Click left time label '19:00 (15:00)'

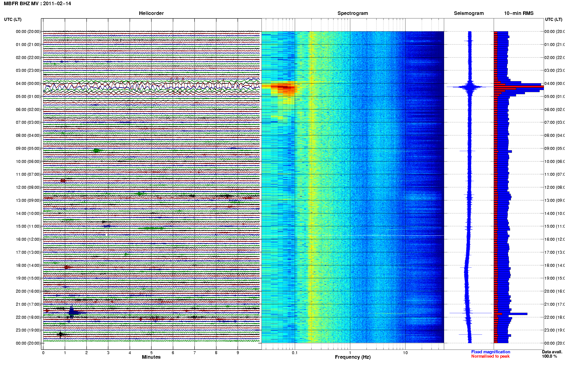[28, 278]
